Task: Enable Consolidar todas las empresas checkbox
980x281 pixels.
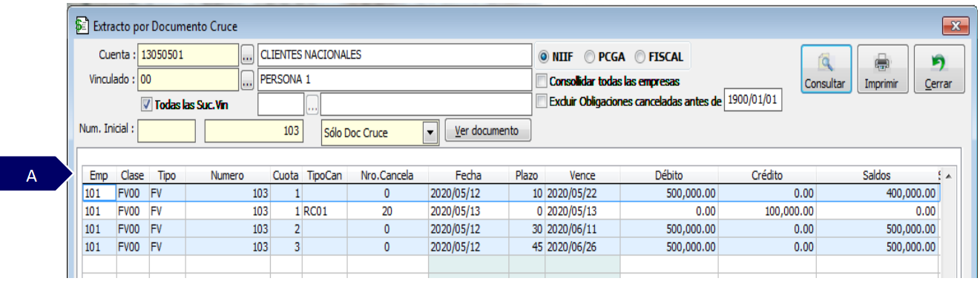Action: pyautogui.click(x=542, y=81)
